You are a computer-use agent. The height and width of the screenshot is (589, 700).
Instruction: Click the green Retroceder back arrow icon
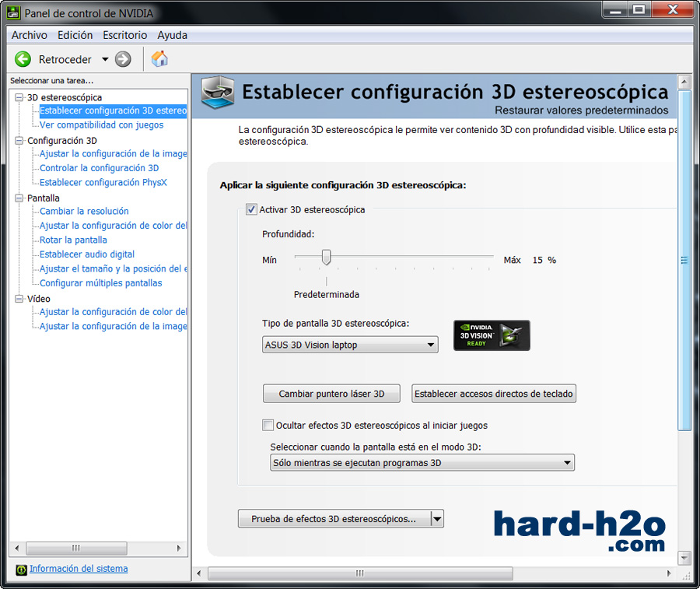[x=23, y=59]
